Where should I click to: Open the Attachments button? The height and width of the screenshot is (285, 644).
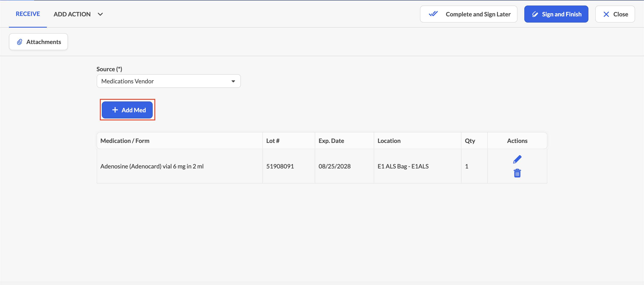39,42
